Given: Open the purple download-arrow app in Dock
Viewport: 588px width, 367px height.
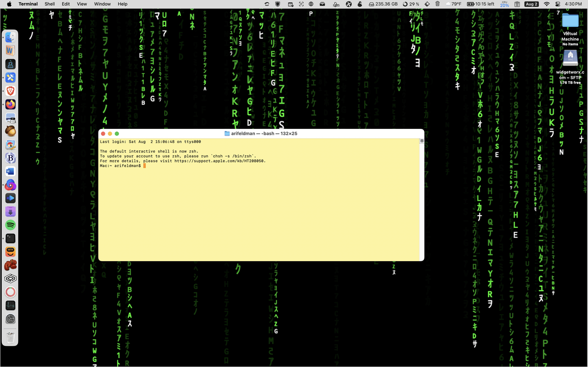Looking at the screenshot, I should point(10,212).
